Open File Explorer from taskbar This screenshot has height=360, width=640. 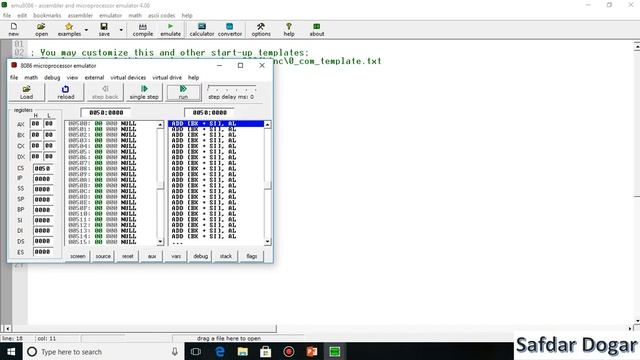242,351
